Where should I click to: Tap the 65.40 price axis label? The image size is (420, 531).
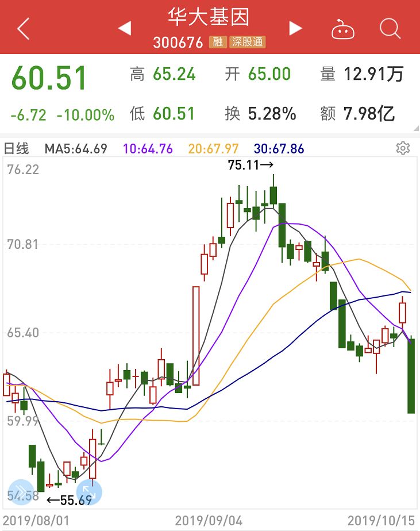pyautogui.click(x=23, y=333)
